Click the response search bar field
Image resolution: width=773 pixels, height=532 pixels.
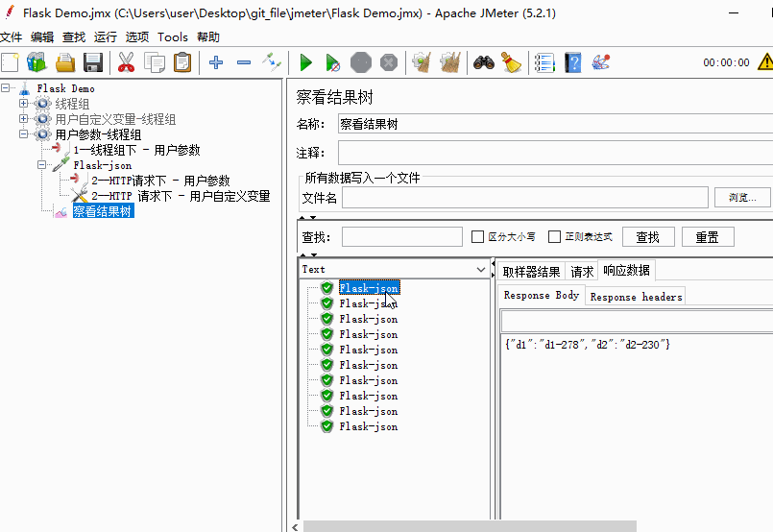pos(637,323)
